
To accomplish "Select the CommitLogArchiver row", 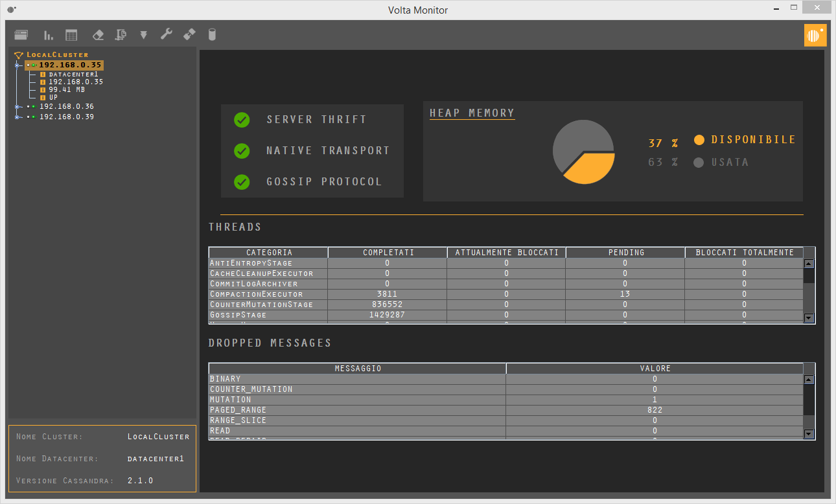I will [x=506, y=284].
